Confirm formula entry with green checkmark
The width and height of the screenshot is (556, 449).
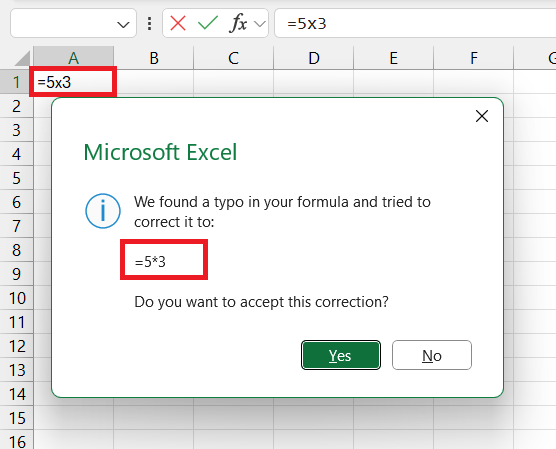208,23
